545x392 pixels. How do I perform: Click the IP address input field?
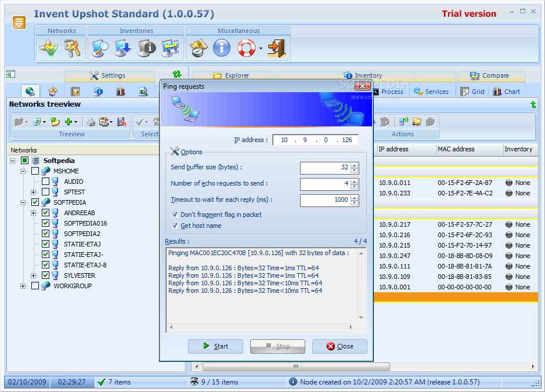[315, 140]
